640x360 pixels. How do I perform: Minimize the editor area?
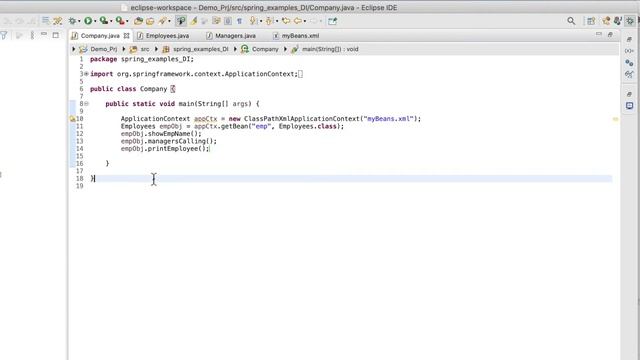pyautogui.click(x=598, y=34)
